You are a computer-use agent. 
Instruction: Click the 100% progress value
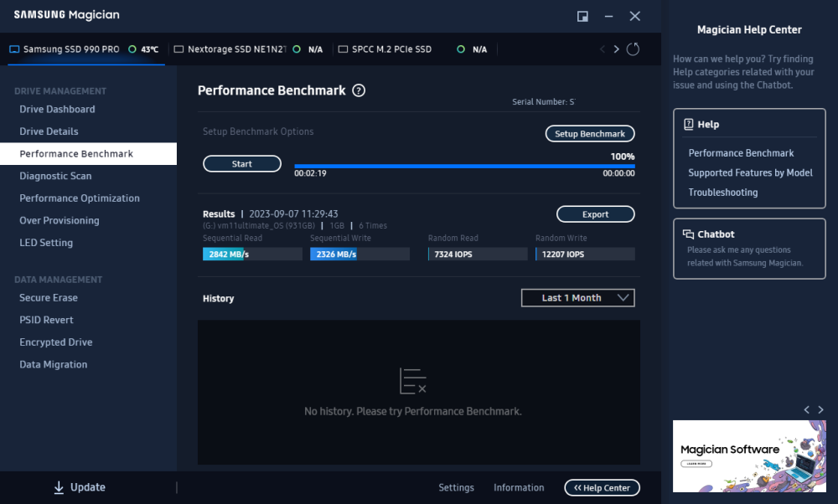click(623, 157)
